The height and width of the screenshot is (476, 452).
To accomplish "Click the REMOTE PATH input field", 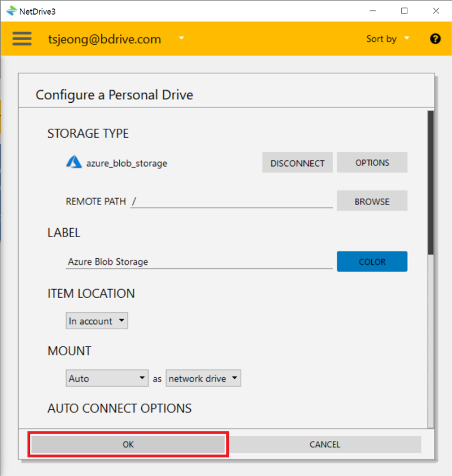I will [232, 201].
